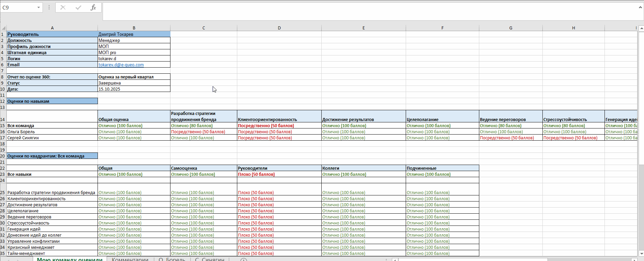The width and height of the screenshot is (644, 261).
Task: Expand the formula bar with the chevron
Action: click(640, 7)
